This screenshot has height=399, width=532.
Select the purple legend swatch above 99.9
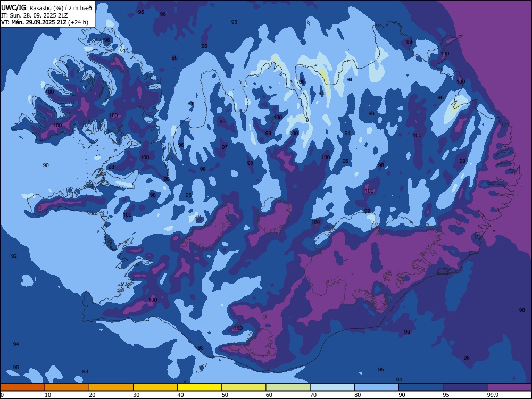pyautogui.click(x=509, y=387)
